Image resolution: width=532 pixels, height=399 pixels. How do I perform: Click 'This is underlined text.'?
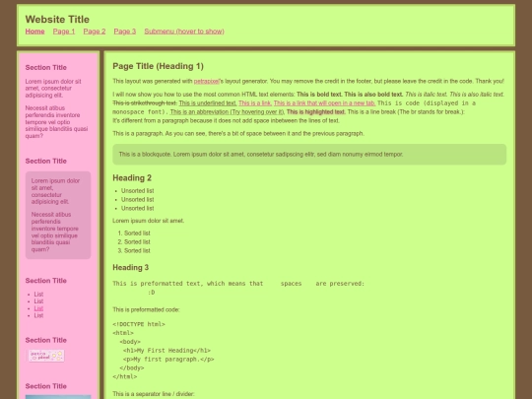coord(208,103)
